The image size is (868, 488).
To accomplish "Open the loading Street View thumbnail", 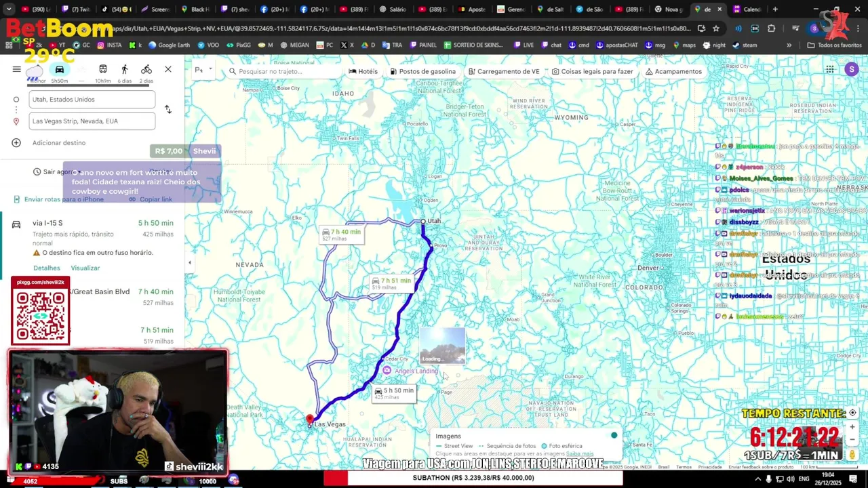I will click(x=442, y=346).
